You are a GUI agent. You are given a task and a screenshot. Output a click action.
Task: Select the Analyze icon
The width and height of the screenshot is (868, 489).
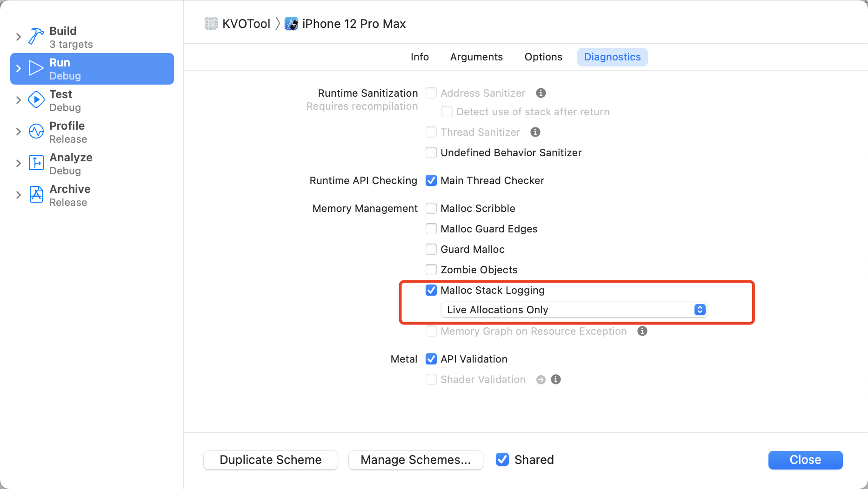coord(36,163)
